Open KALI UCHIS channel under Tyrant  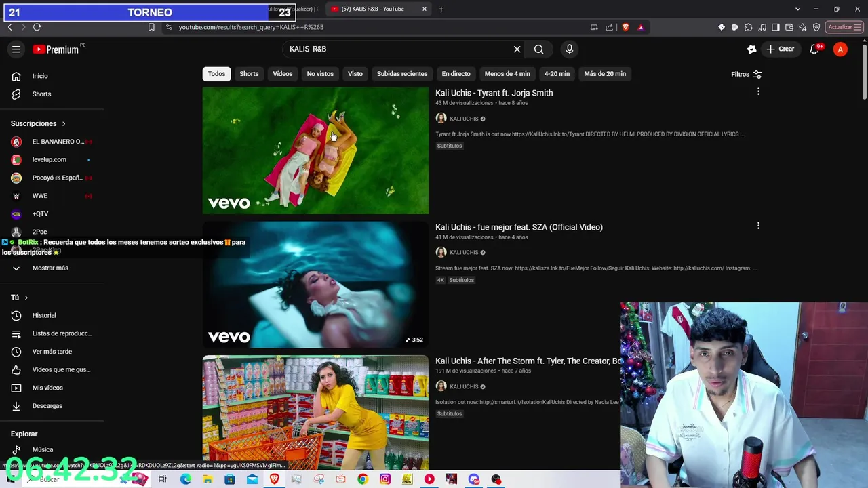point(464,119)
